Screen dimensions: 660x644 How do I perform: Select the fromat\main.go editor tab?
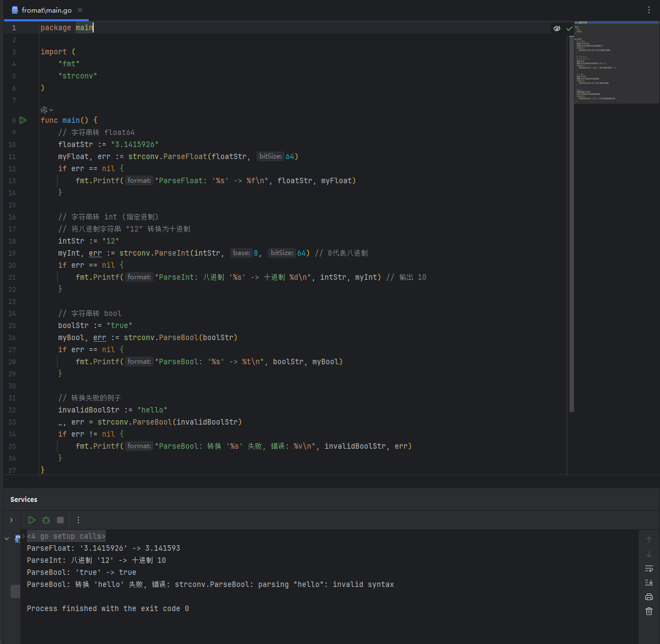[x=47, y=10]
